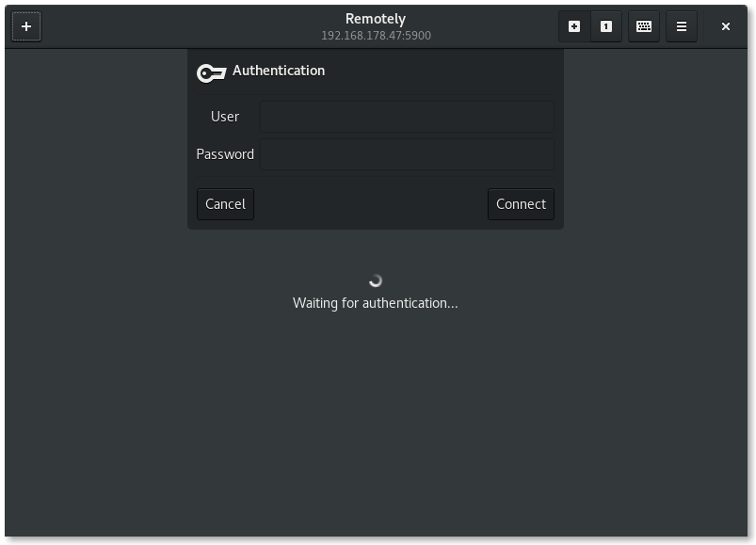Click the User label

click(225, 117)
